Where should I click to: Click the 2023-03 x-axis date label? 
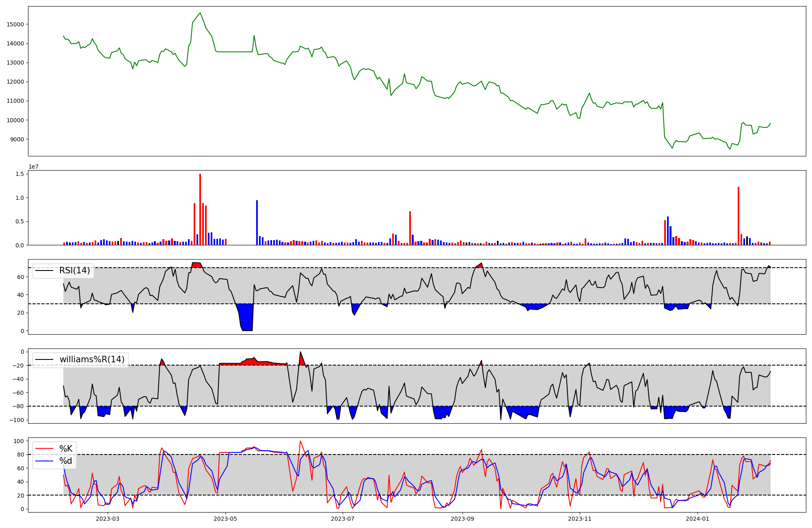point(108,519)
